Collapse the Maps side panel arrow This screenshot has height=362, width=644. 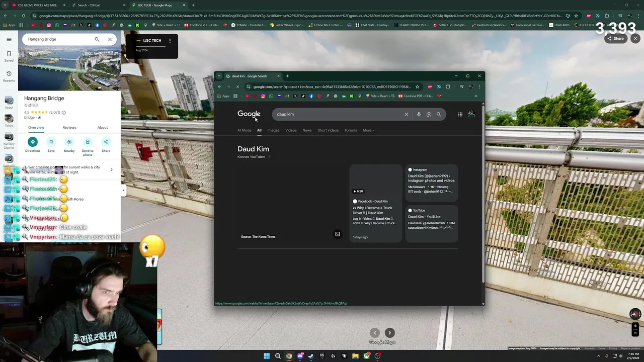click(124, 190)
